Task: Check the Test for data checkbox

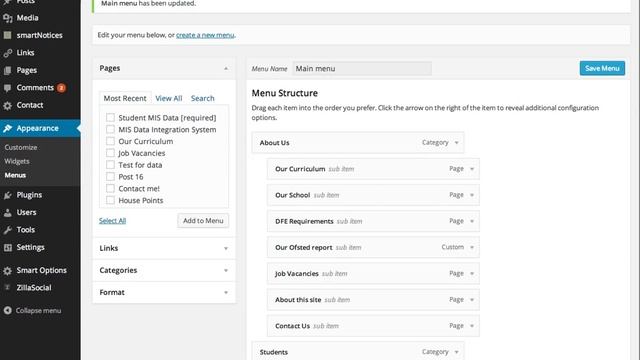Action: (x=110, y=165)
